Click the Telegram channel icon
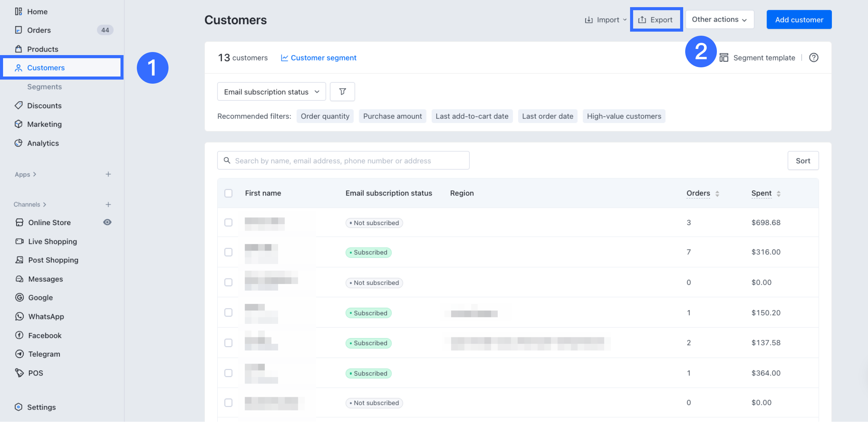868x422 pixels. (x=19, y=354)
